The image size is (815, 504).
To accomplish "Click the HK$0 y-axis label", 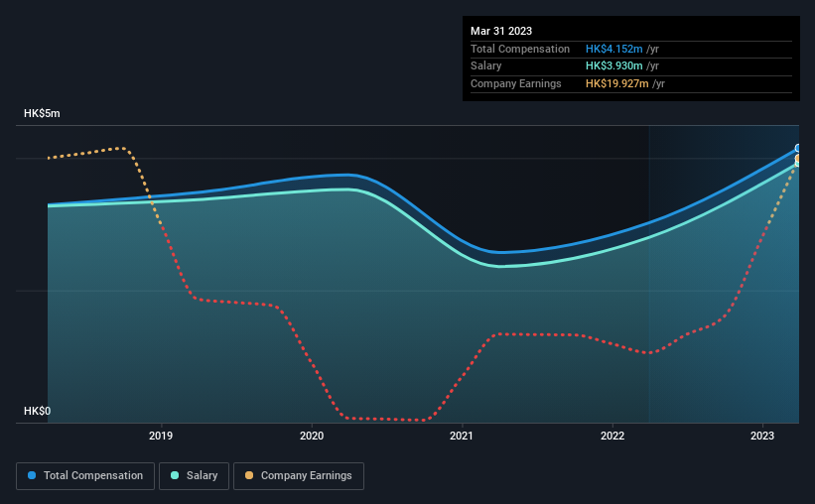I will [38, 411].
